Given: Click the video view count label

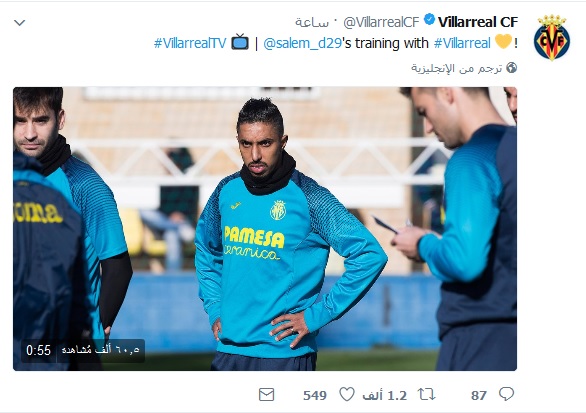Looking at the screenshot, I should tap(101, 350).
